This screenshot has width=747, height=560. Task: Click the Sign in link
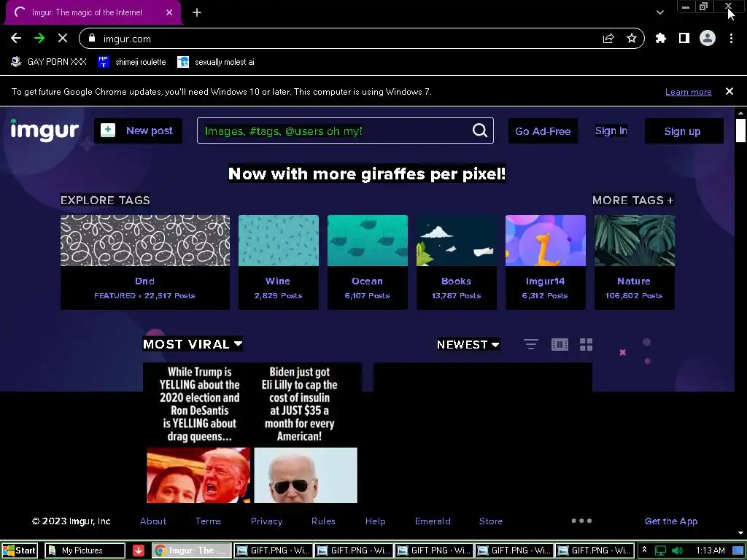pyautogui.click(x=611, y=131)
